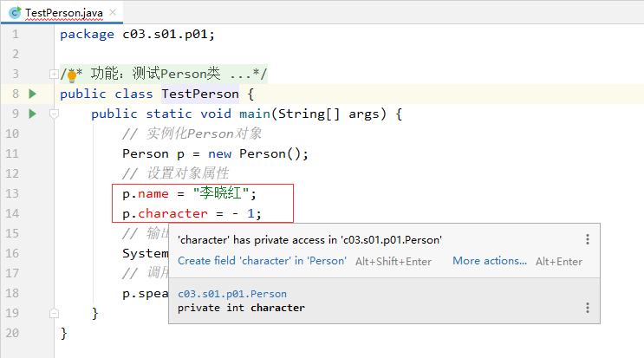Click the 'main' method name on line 9
The height and width of the screenshot is (358, 644).
tap(255, 114)
